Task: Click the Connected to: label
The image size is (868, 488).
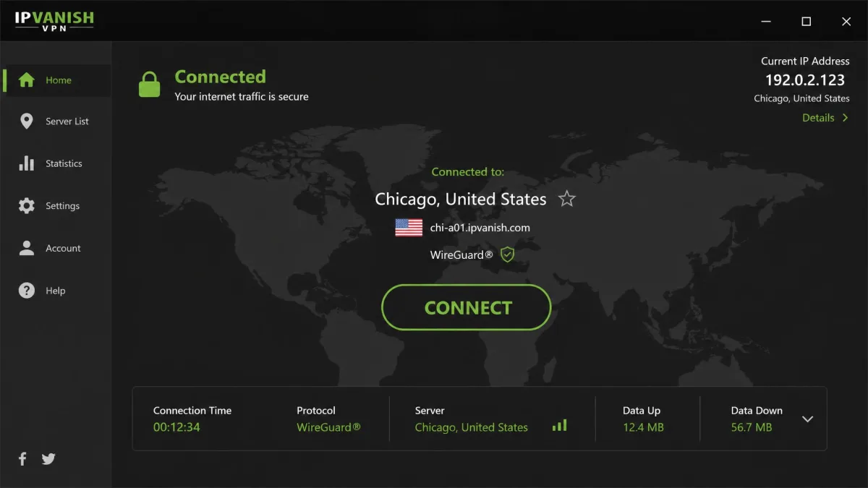Action: click(468, 172)
